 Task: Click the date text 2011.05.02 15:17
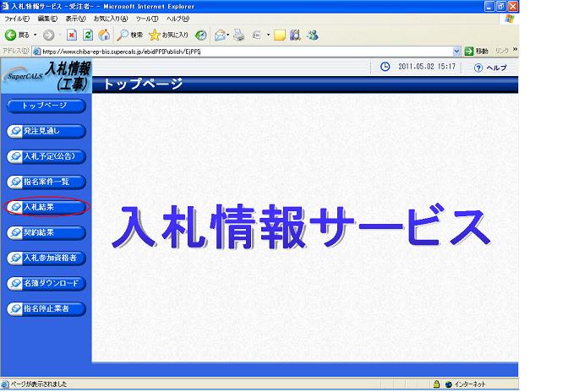pos(427,67)
